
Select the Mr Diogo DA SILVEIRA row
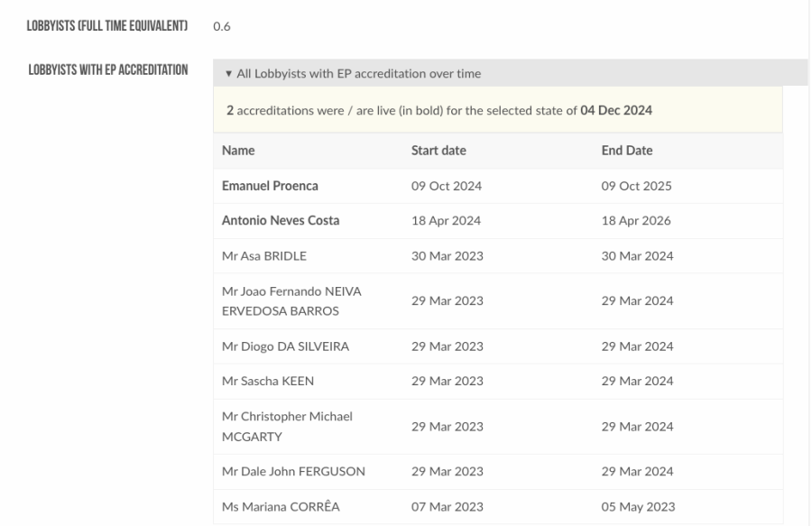pos(498,346)
